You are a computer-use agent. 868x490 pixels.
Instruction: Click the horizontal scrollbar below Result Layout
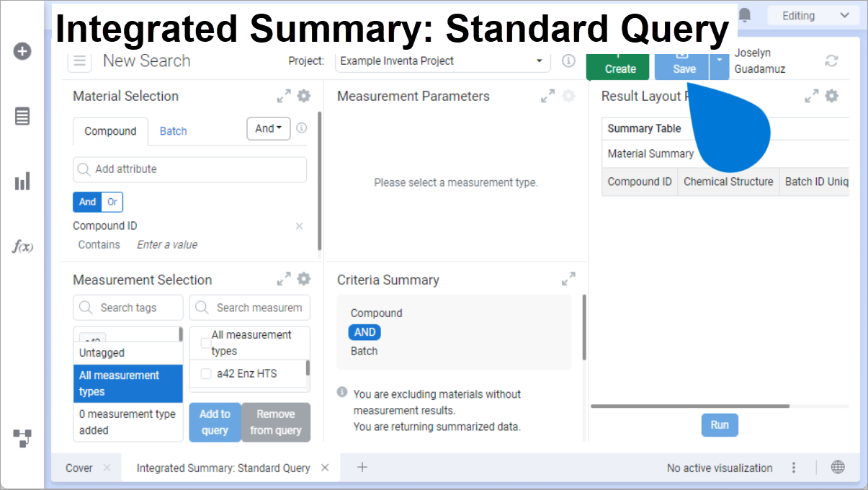pyautogui.click(x=692, y=407)
